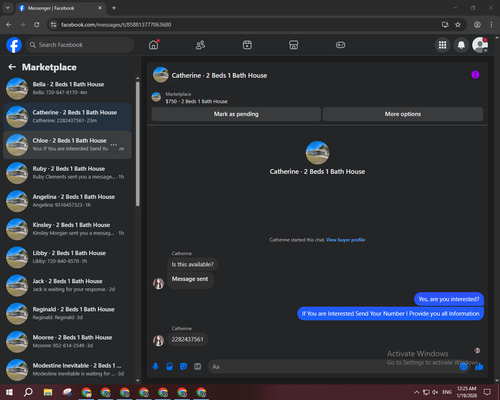The image size is (500, 400).
Task: Open Ruby 2 Beds 1 Bath chat
Action: click(67, 173)
